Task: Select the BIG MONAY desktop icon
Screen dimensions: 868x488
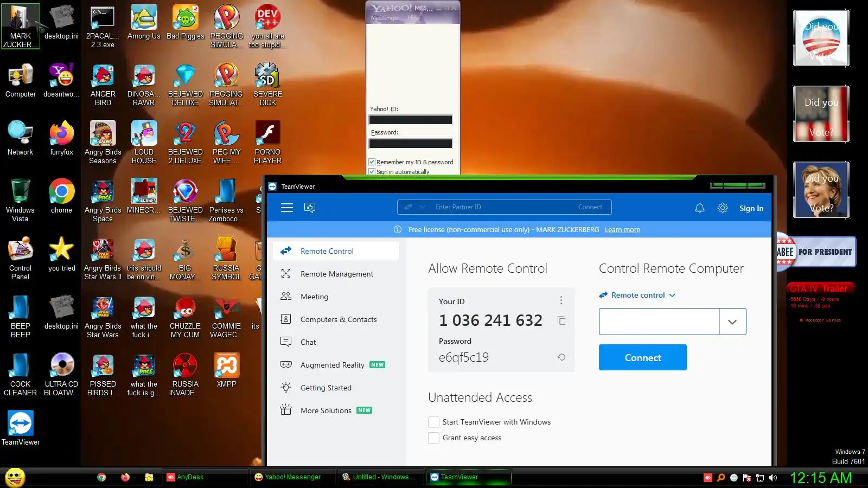Action: [186, 259]
